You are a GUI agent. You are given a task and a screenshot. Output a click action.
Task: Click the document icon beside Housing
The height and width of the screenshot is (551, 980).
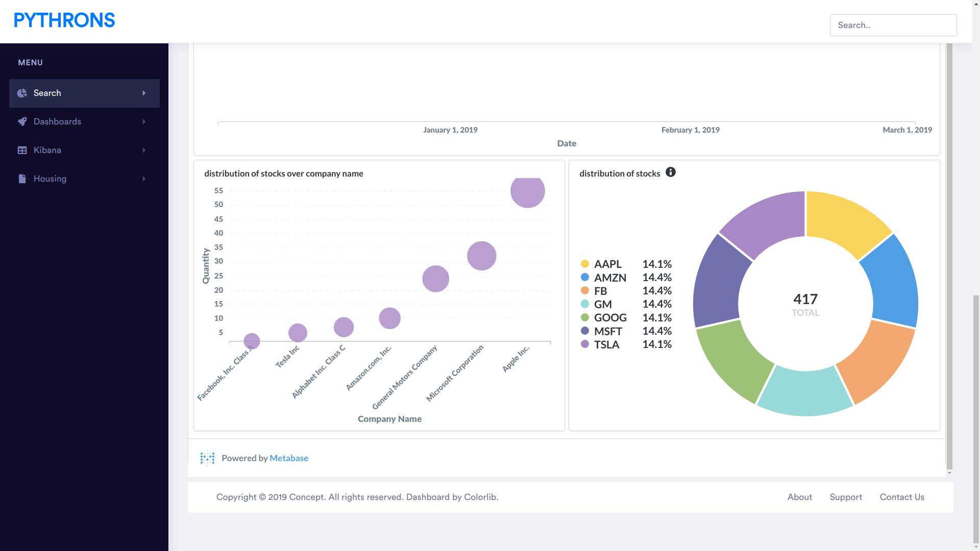click(x=22, y=179)
